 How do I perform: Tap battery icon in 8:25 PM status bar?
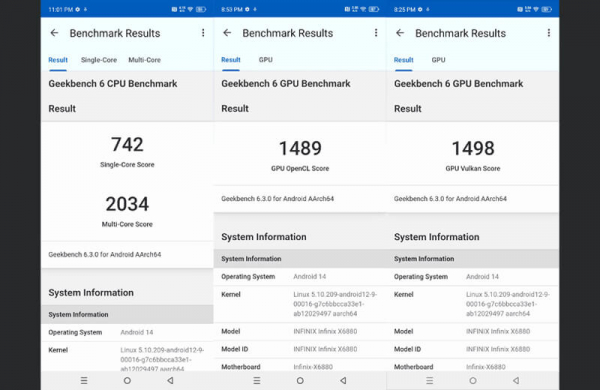[x=547, y=9]
